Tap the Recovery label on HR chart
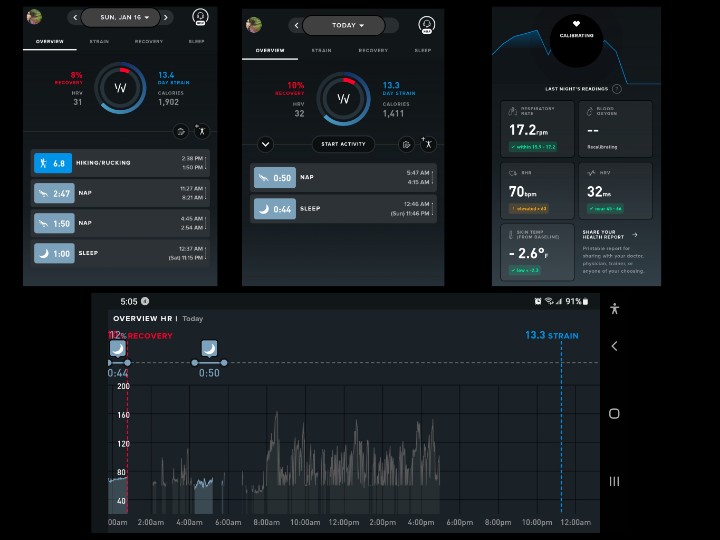The height and width of the screenshot is (540, 720). click(x=150, y=336)
